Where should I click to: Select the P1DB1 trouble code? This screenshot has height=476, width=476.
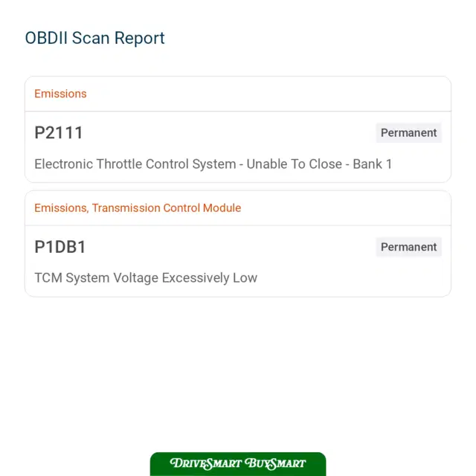click(60, 247)
